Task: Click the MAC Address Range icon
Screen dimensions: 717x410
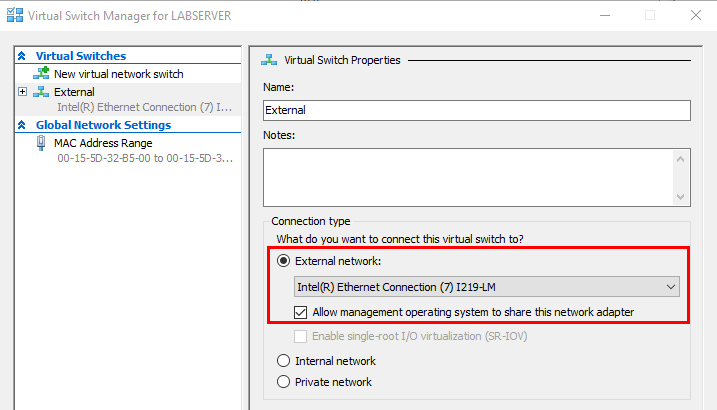Action: pos(41,143)
